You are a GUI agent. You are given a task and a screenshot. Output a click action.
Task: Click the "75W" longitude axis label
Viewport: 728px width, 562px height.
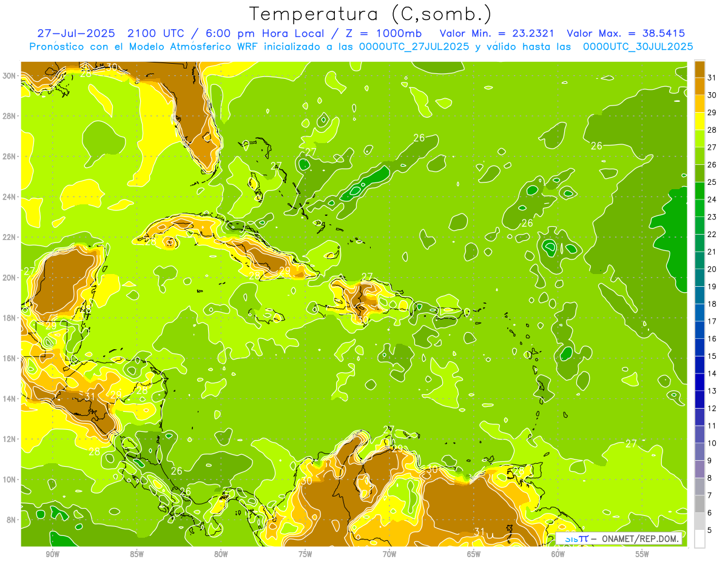(305, 554)
